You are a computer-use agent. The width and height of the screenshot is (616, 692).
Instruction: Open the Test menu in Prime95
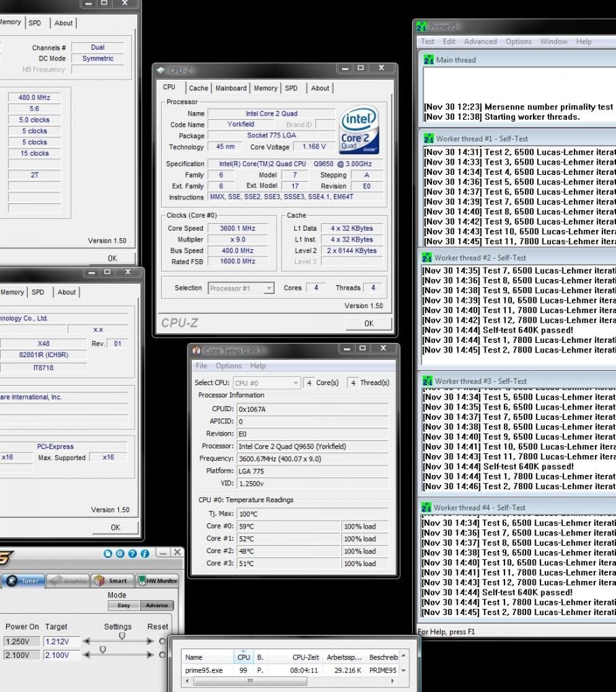(428, 42)
